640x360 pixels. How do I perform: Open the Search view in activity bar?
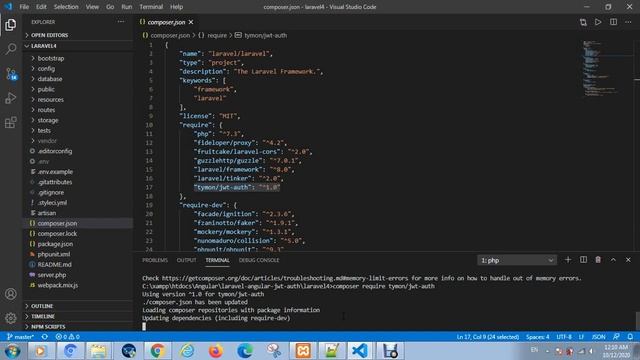point(11,49)
